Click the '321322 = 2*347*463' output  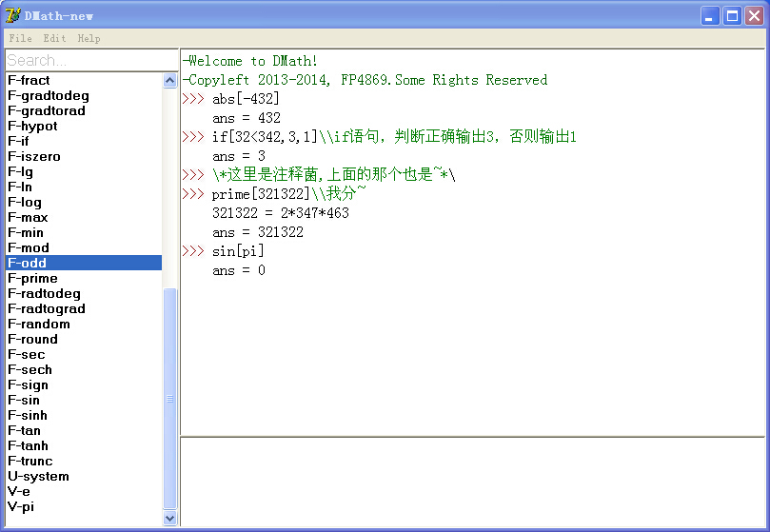pos(281,212)
